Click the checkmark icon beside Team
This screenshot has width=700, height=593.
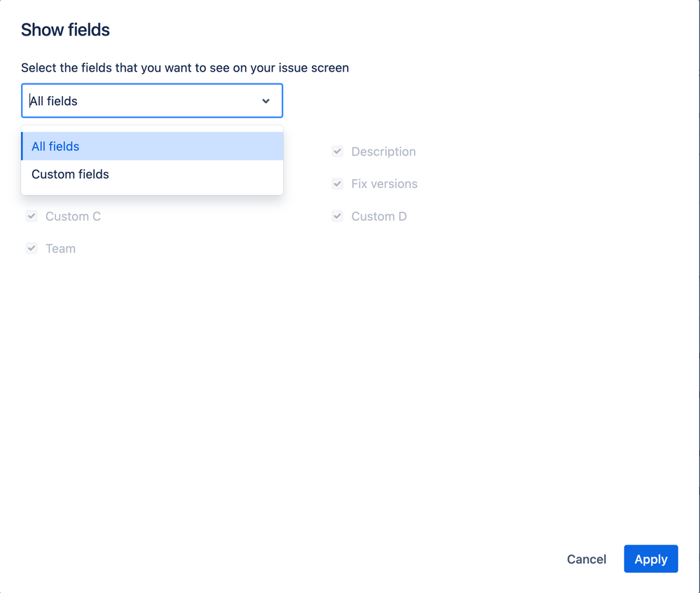32,248
